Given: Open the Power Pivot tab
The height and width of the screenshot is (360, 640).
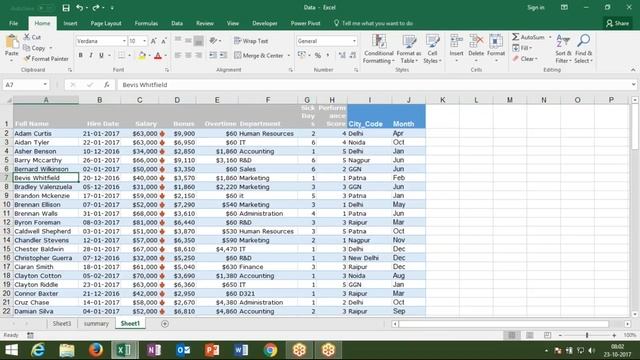Looking at the screenshot, I should tap(305, 23).
